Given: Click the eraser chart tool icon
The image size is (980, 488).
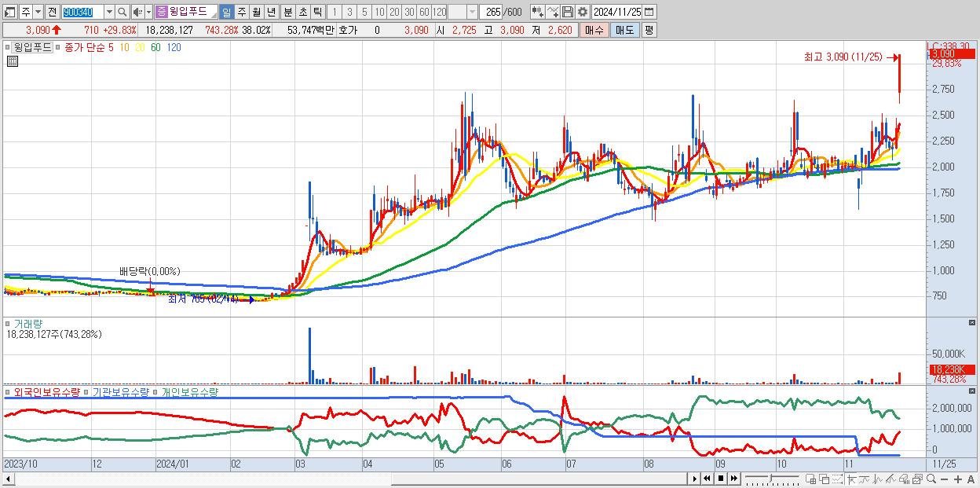Looking at the screenshot, I should point(904,479).
